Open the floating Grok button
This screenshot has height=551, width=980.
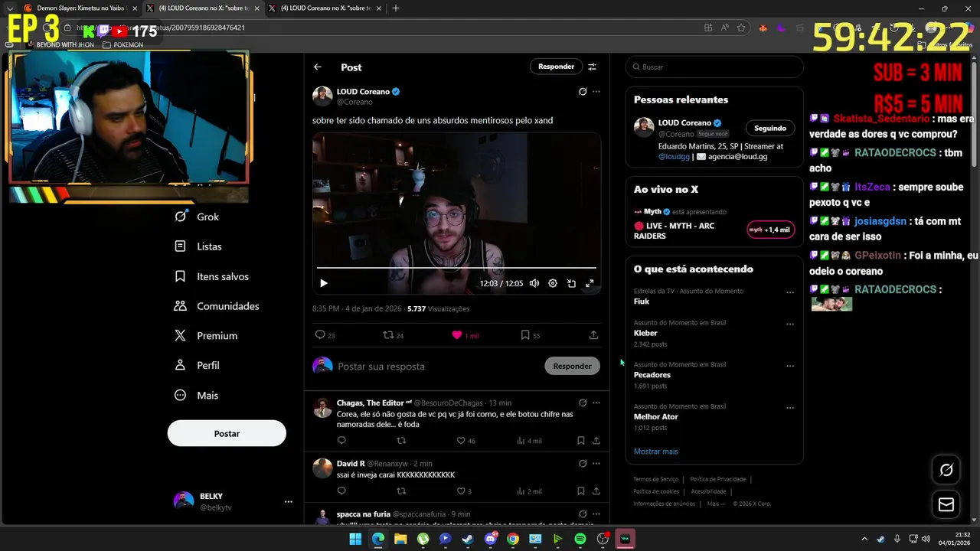(x=946, y=470)
